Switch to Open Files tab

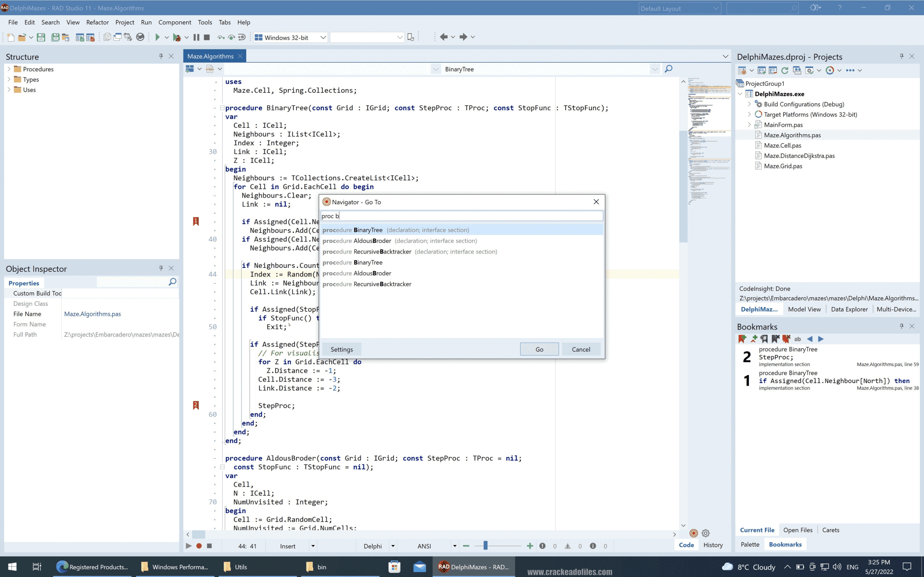(x=798, y=530)
